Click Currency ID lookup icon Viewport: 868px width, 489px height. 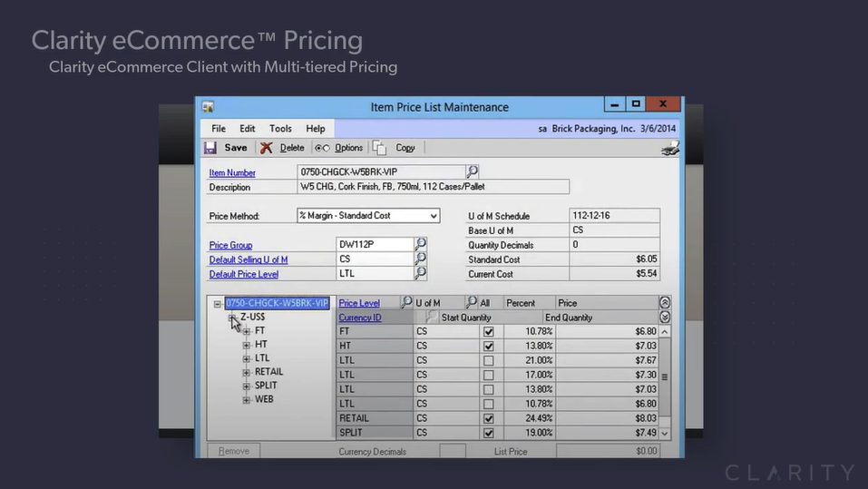pyautogui.click(x=432, y=317)
